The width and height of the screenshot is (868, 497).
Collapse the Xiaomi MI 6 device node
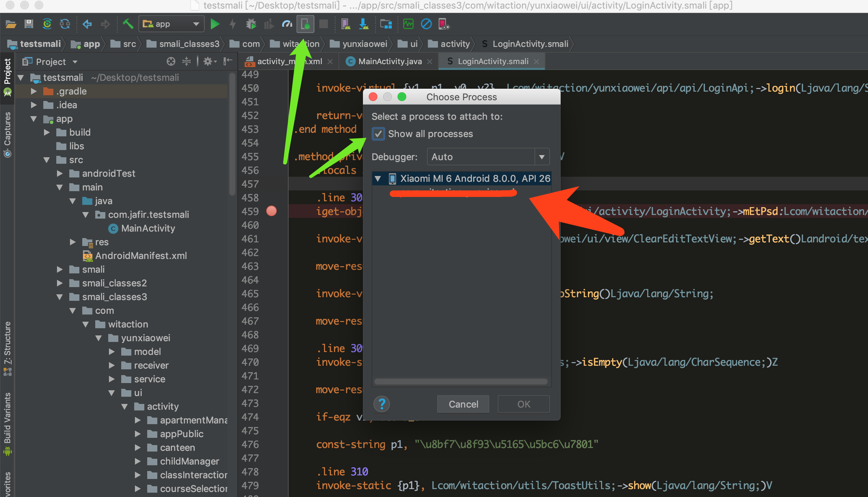pos(378,179)
